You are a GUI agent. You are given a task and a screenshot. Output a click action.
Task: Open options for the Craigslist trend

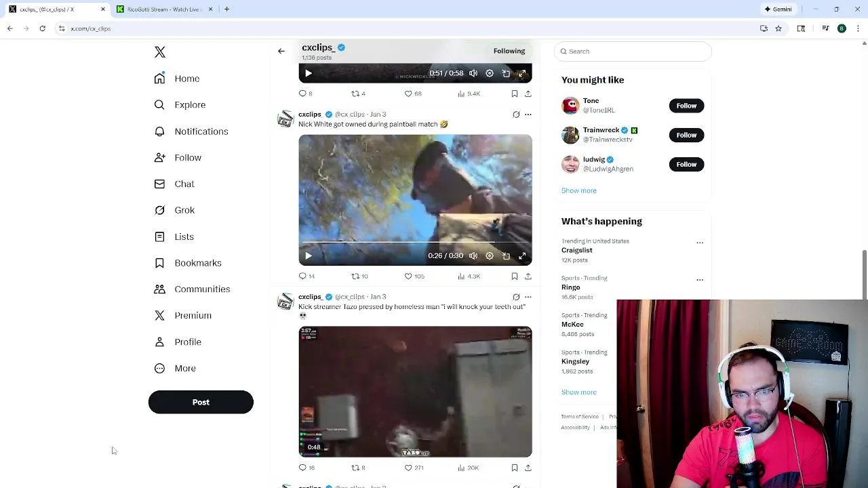pos(700,243)
